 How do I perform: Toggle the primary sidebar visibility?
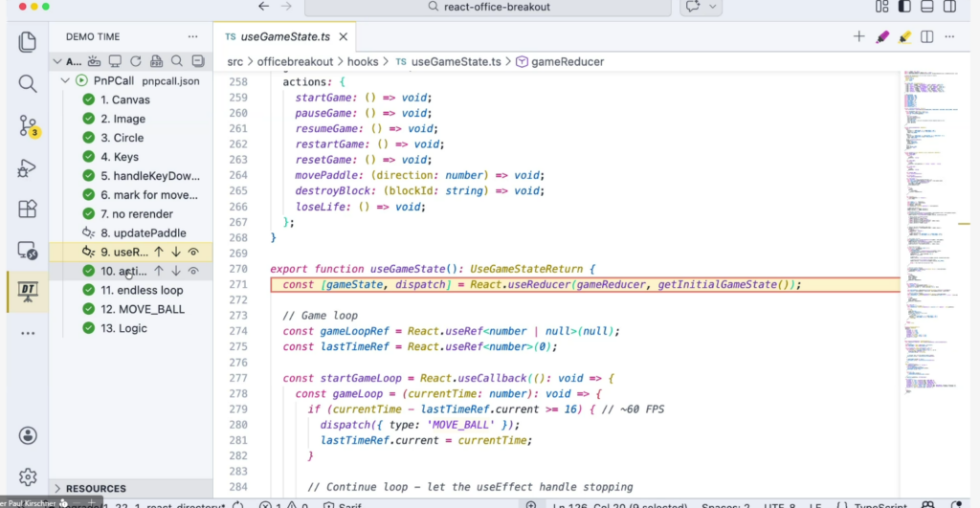[903, 7]
